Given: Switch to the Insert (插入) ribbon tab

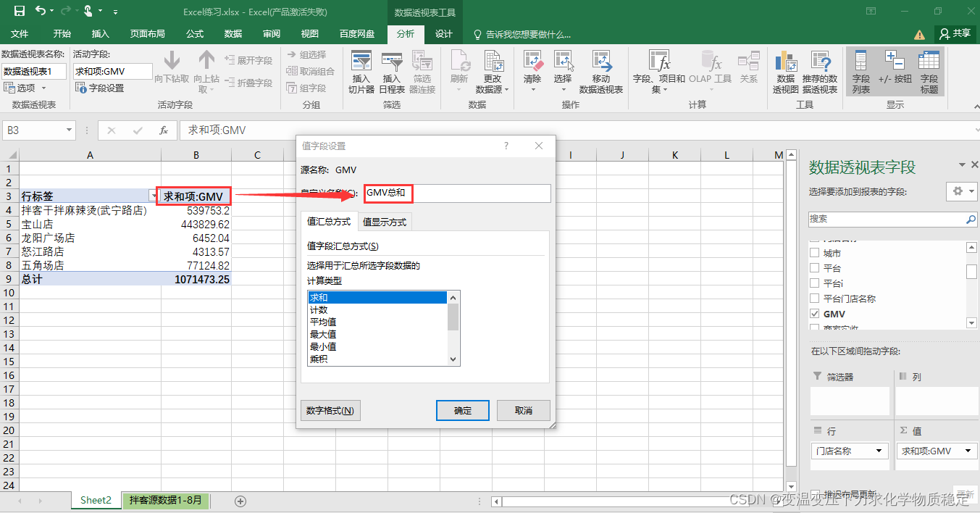Looking at the screenshot, I should [x=100, y=34].
